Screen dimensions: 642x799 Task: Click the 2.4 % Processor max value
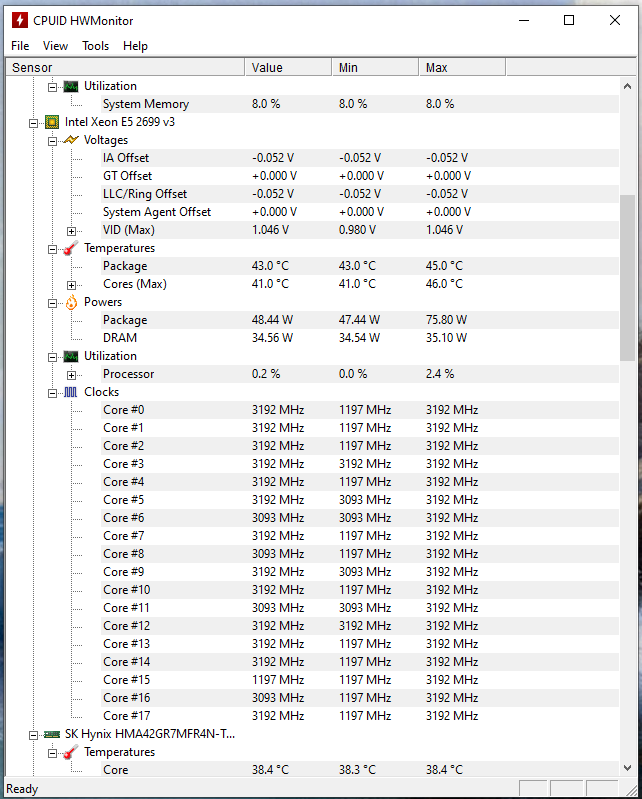[440, 374]
